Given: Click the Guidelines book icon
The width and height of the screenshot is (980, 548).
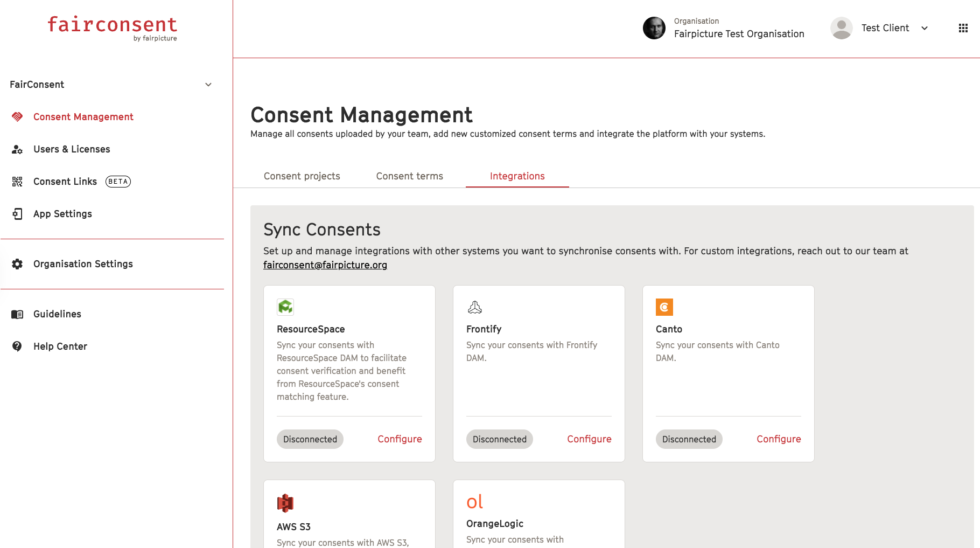Looking at the screenshot, I should pos(17,314).
